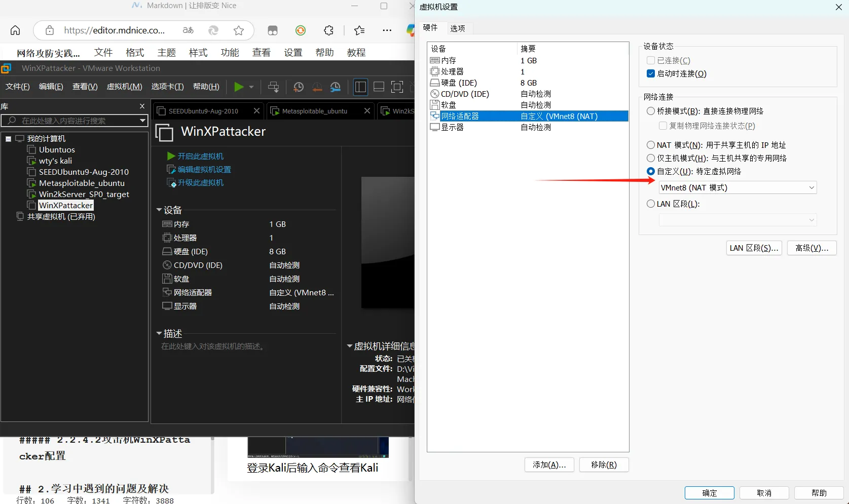Select Win2kServer_SP0_target in the library tree
The height and width of the screenshot is (504, 849).
coord(84,194)
